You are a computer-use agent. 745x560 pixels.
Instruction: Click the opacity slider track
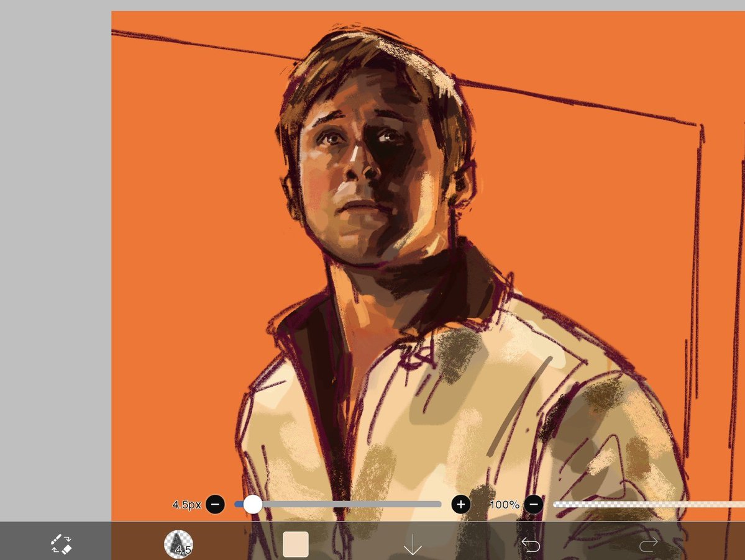pos(649,504)
